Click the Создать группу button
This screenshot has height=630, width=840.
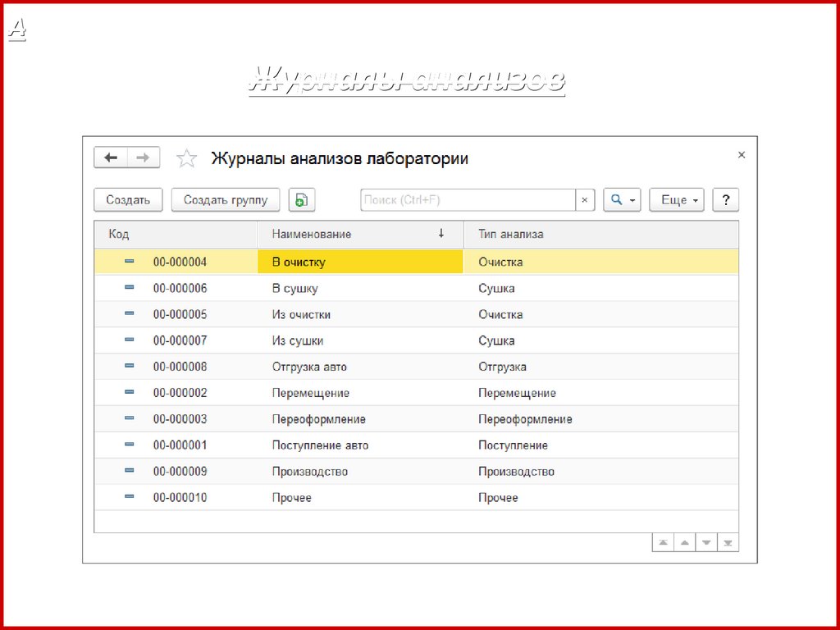pyautogui.click(x=225, y=200)
